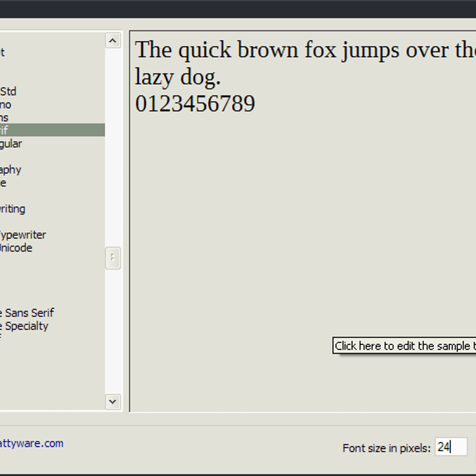
Task: Select the font ending in "ypewriter"
Action: (23, 235)
